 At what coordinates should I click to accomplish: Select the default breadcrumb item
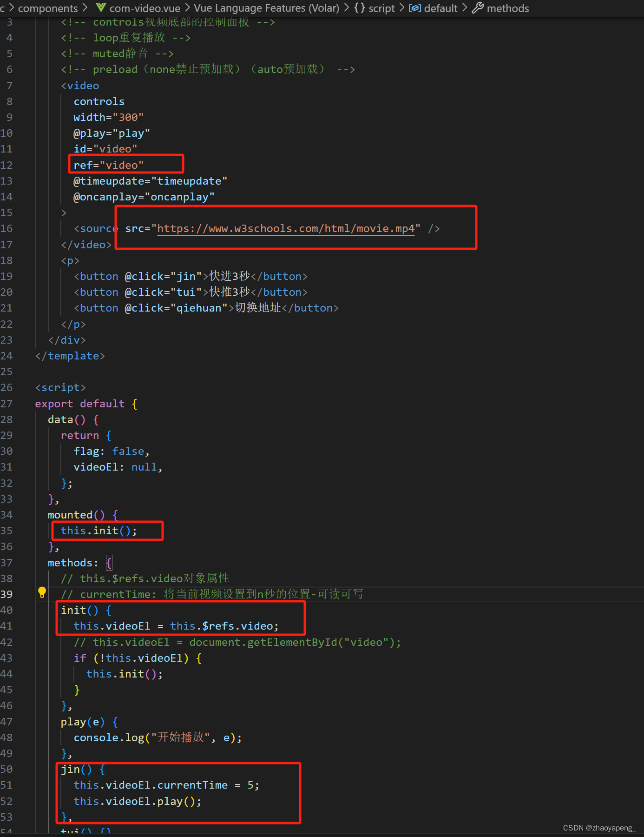coord(440,8)
